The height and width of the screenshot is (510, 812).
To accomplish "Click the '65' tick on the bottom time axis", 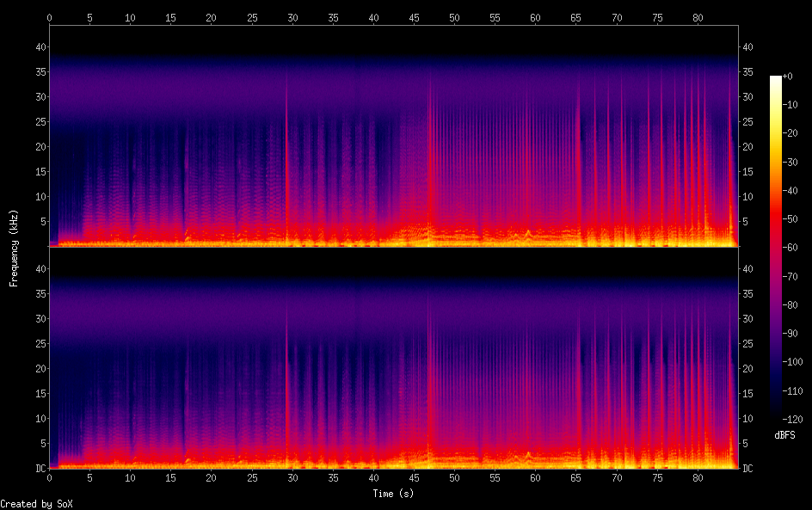I will (575, 478).
